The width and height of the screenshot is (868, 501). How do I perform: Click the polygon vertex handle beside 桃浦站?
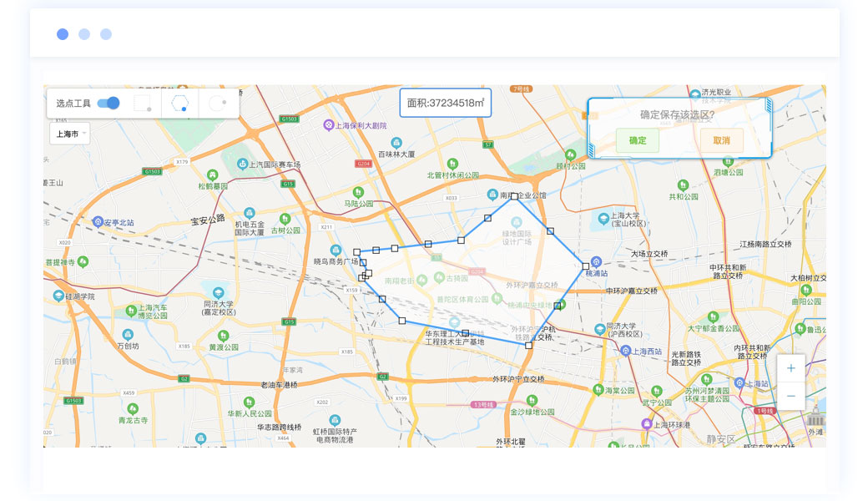click(586, 266)
